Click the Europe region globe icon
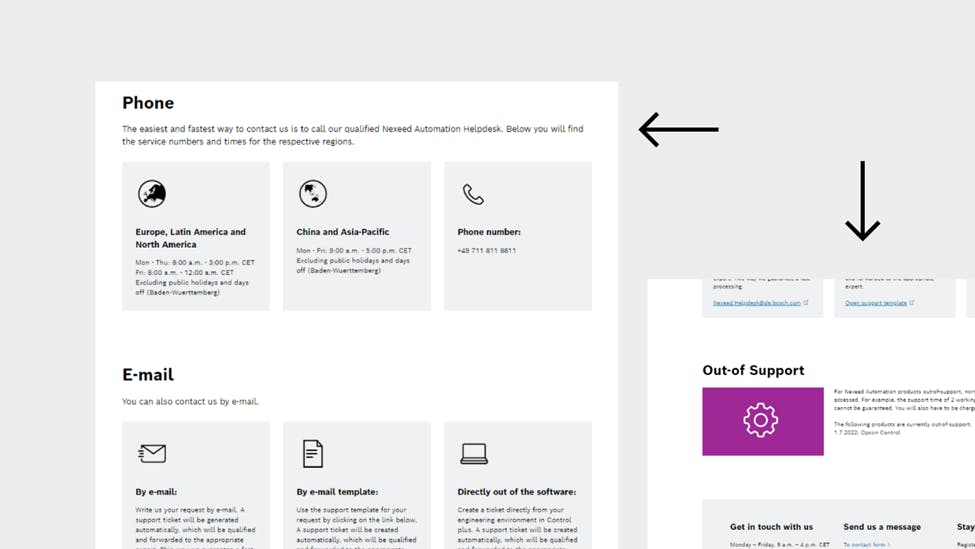 pyautogui.click(x=152, y=194)
